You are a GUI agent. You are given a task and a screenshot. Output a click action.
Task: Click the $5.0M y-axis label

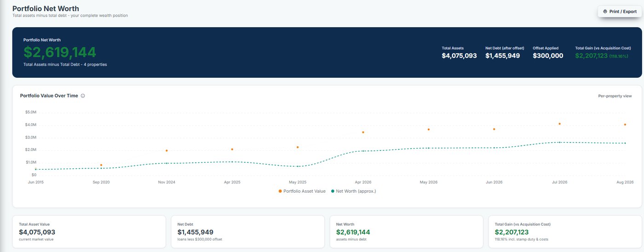coord(31,112)
